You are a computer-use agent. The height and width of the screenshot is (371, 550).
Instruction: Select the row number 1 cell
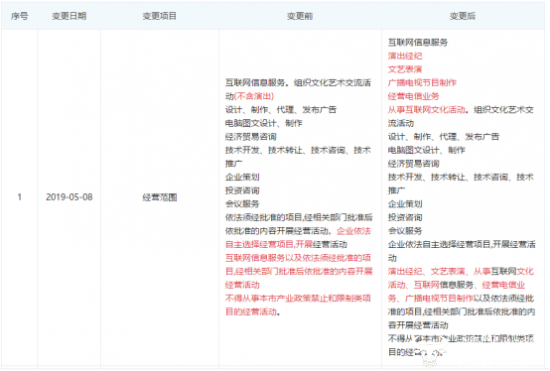pyautogui.click(x=20, y=197)
